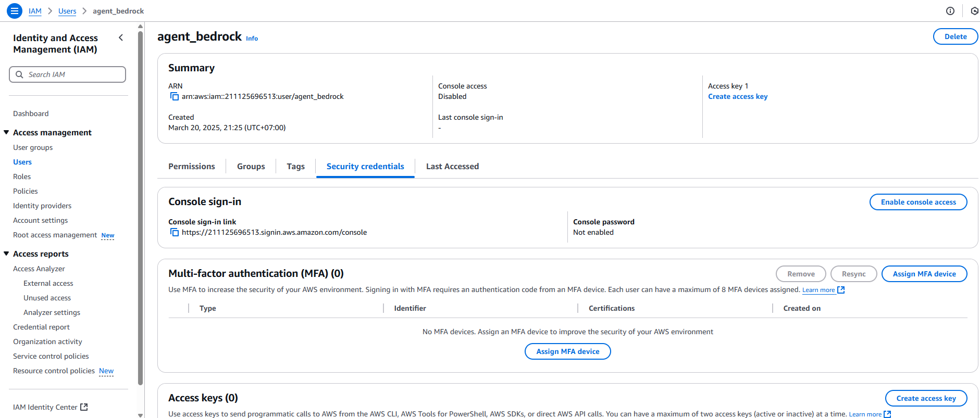This screenshot has height=418, width=980.
Task: Click Enable console access button
Action: point(919,202)
